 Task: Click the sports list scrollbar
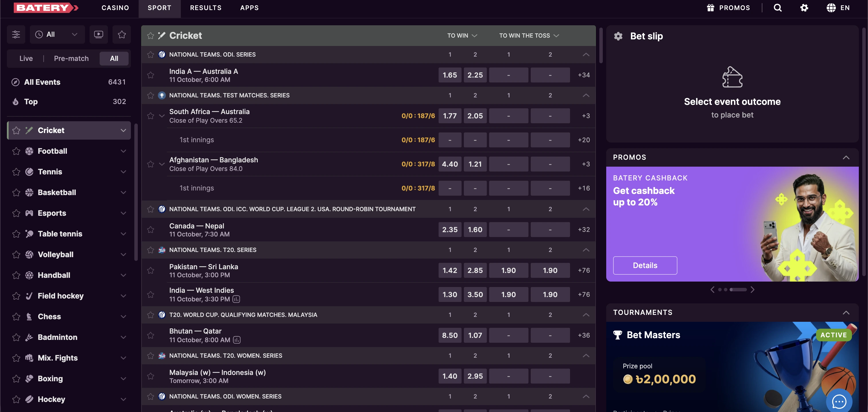coord(136,192)
